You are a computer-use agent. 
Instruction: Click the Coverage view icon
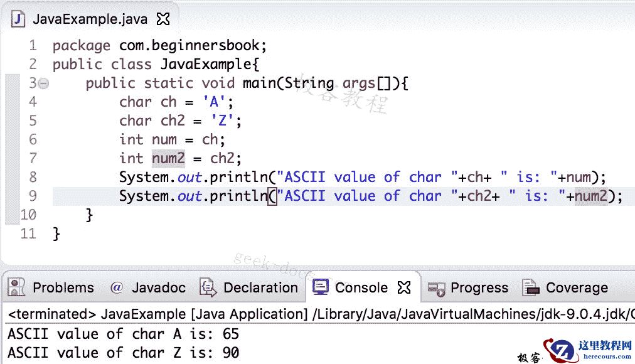click(x=532, y=287)
